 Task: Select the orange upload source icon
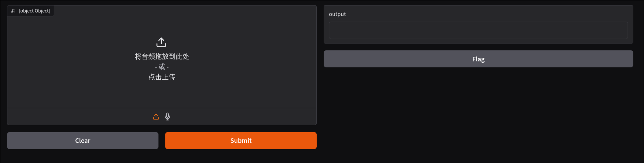[x=156, y=117]
